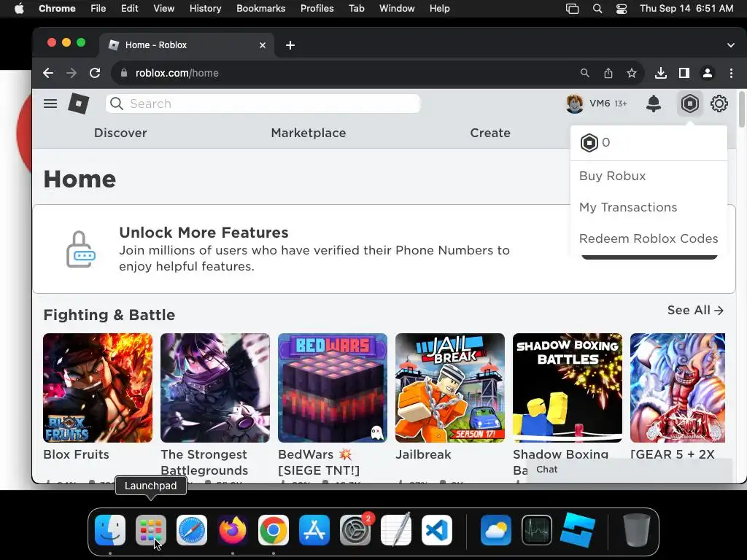Viewport: 747px width, 560px height.
Task: Open the Chrome File menu
Action: click(x=98, y=9)
